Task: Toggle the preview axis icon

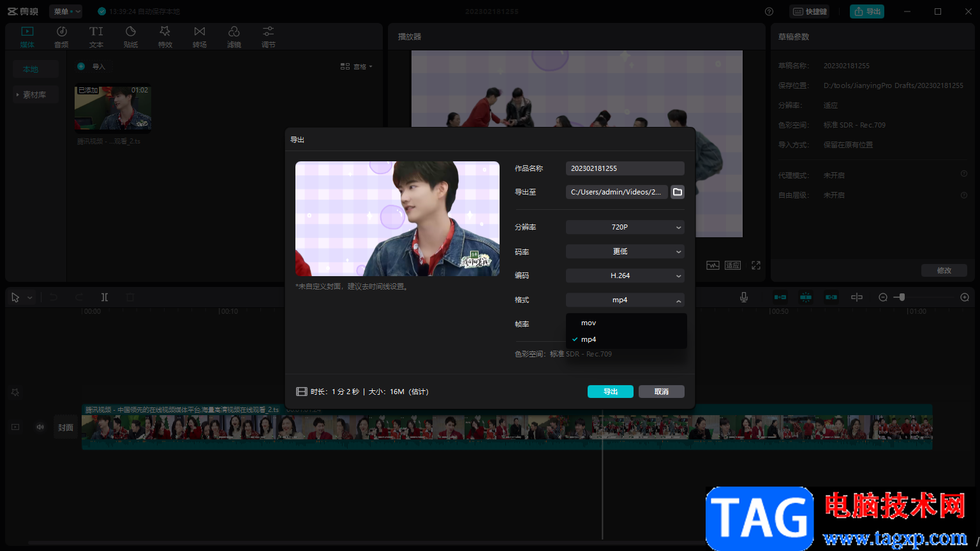Action: (857, 297)
